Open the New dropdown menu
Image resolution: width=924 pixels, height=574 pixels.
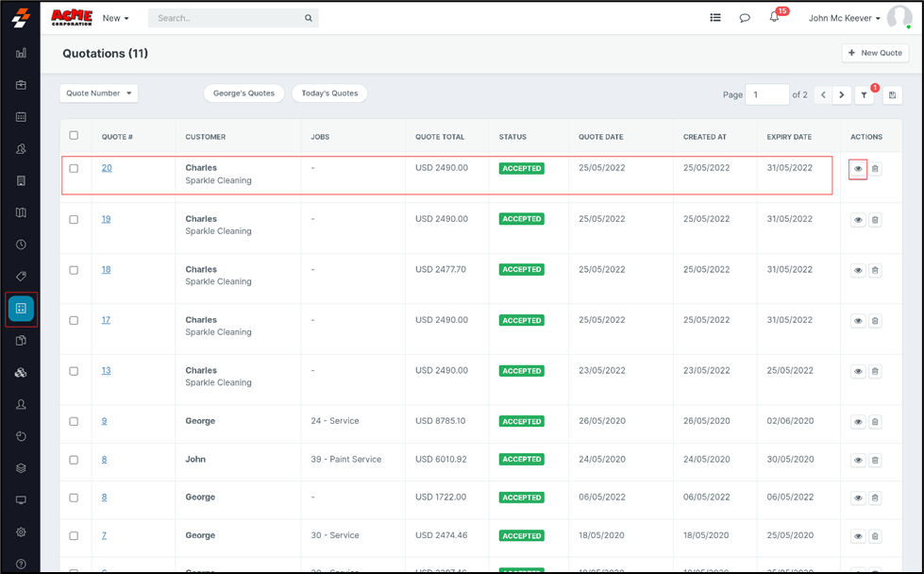point(115,18)
